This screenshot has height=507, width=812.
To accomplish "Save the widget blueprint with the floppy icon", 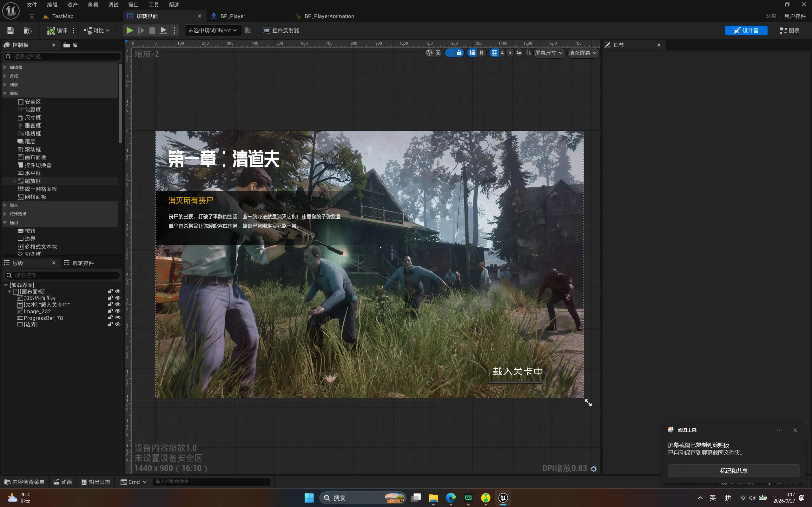I will (x=10, y=30).
